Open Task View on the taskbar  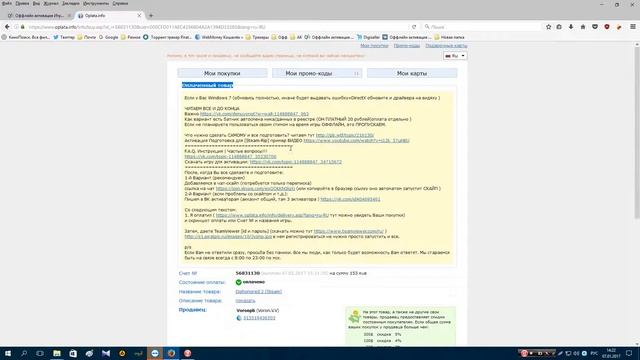point(40,353)
